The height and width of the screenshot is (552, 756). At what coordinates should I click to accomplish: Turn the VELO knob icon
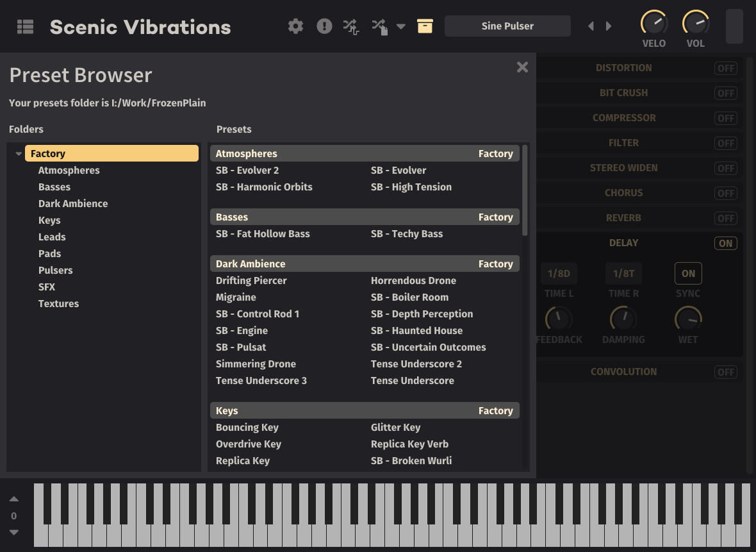pos(654,24)
